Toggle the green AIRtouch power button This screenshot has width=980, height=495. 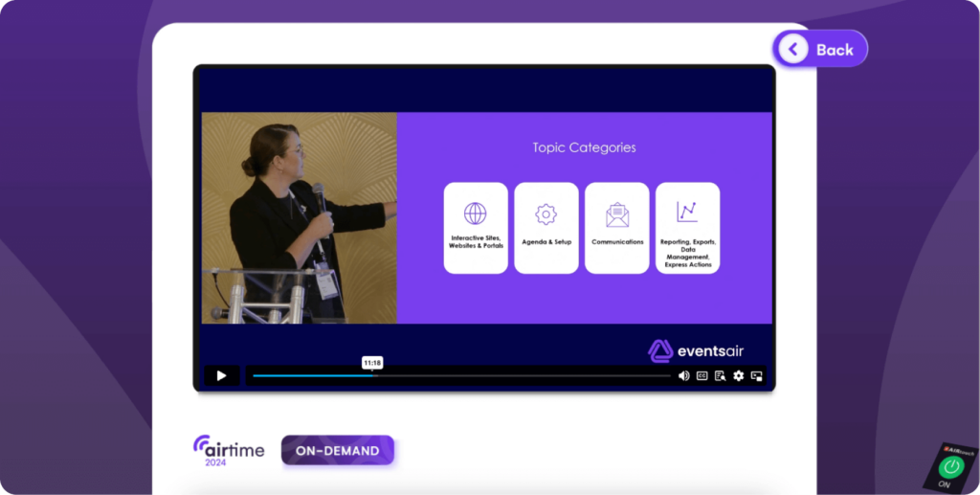coord(950,467)
